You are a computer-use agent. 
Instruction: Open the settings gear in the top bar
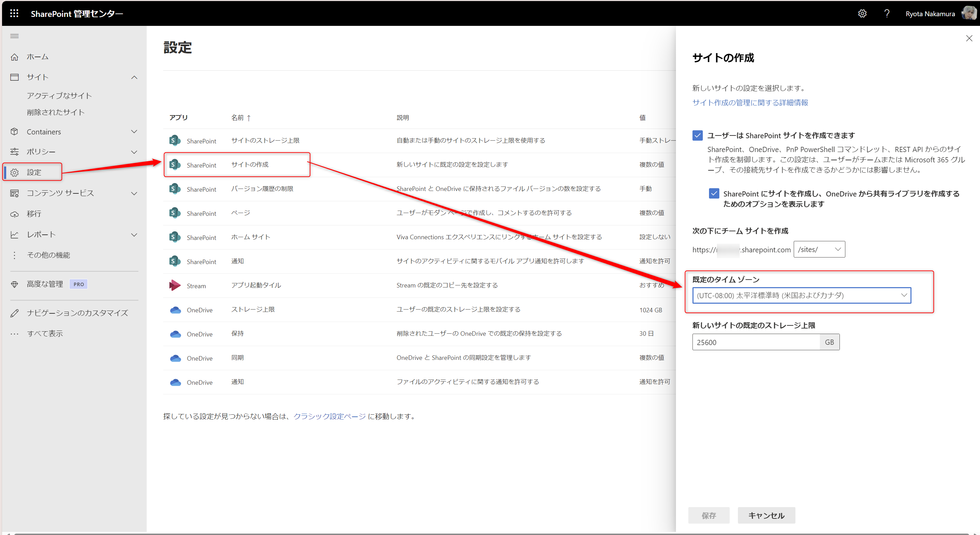tap(863, 13)
